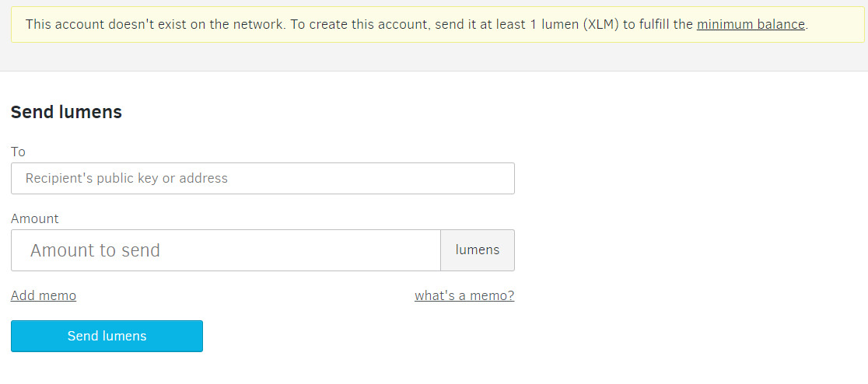
Task: Click the empty white space beside the form
Action: coord(691,222)
